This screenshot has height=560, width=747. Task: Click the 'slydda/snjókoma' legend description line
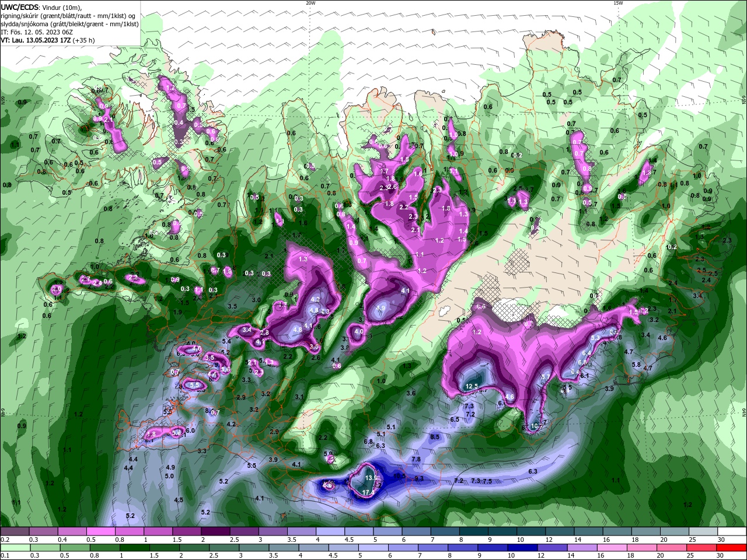[70, 24]
